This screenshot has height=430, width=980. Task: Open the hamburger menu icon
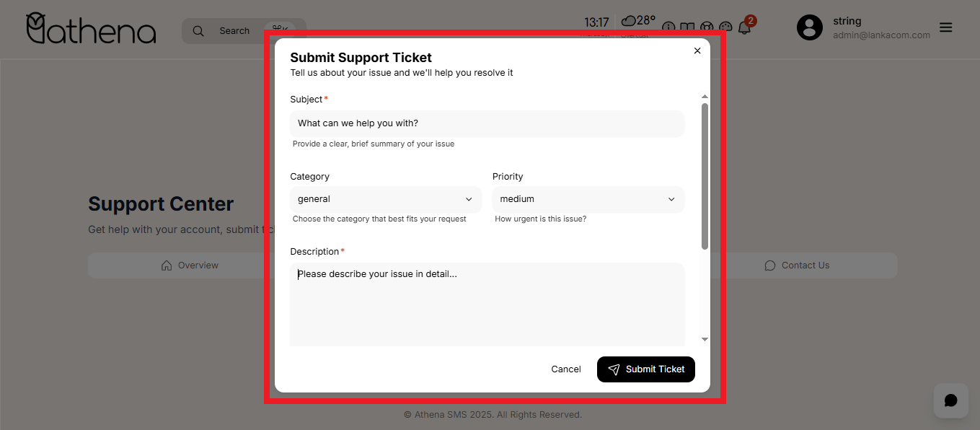(946, 27)
